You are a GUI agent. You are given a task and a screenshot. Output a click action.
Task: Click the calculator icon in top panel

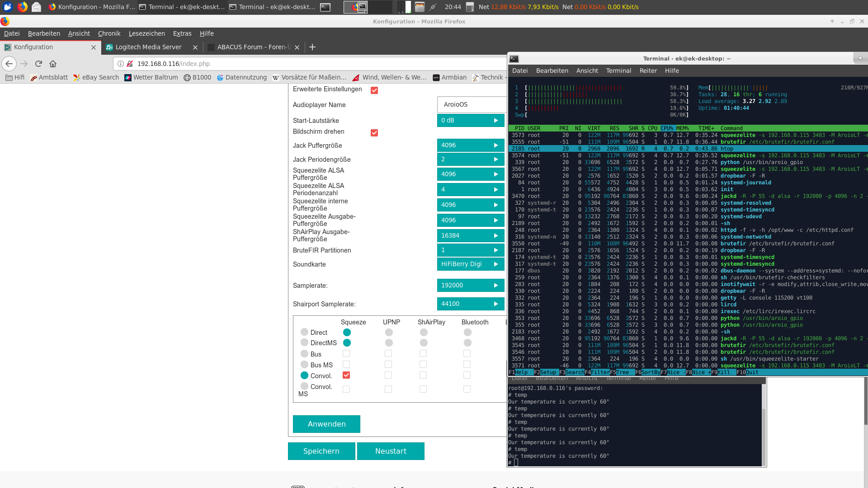point(470,7)
